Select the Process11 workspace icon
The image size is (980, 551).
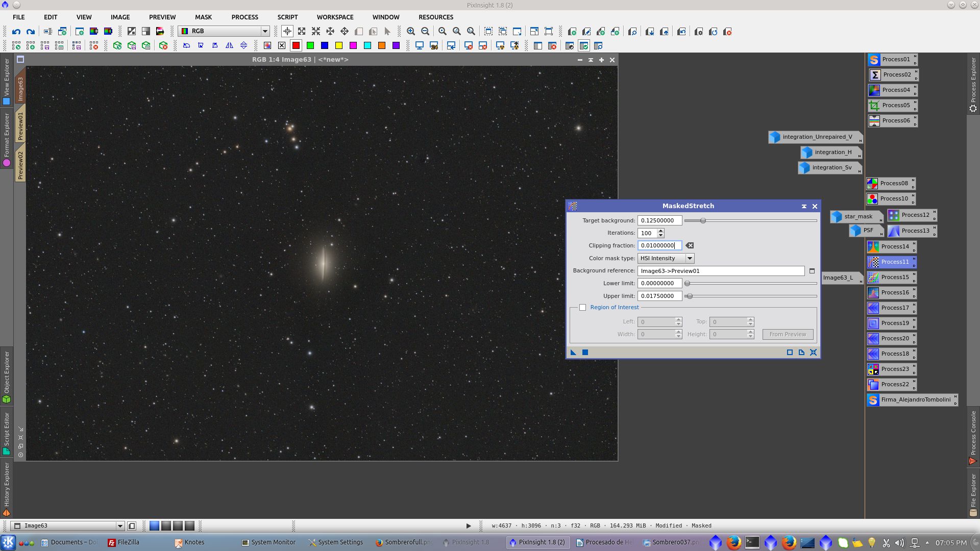coord(891,262)
